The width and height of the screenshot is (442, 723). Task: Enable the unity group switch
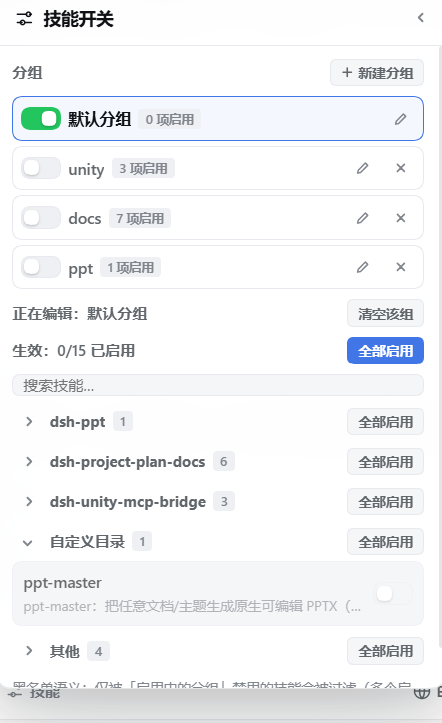tap(41, 168)
